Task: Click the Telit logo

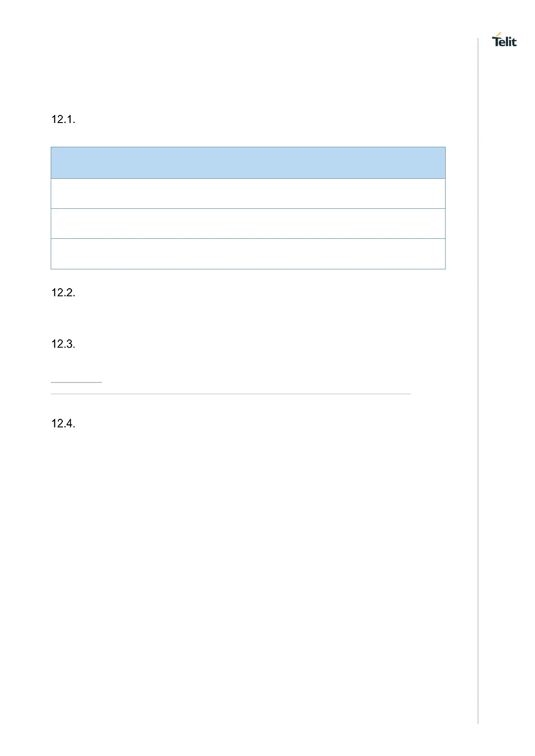Action: click(504, 41)
